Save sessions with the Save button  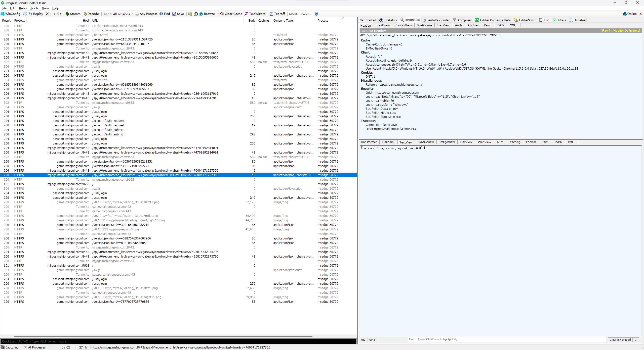(x=178, y=14)
